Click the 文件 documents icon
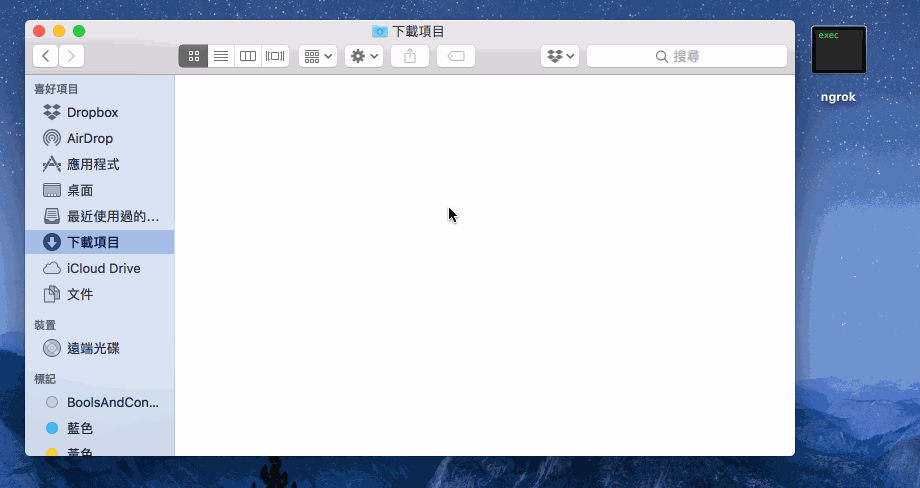This screenshot has height=488, width=920. point(52,294)
